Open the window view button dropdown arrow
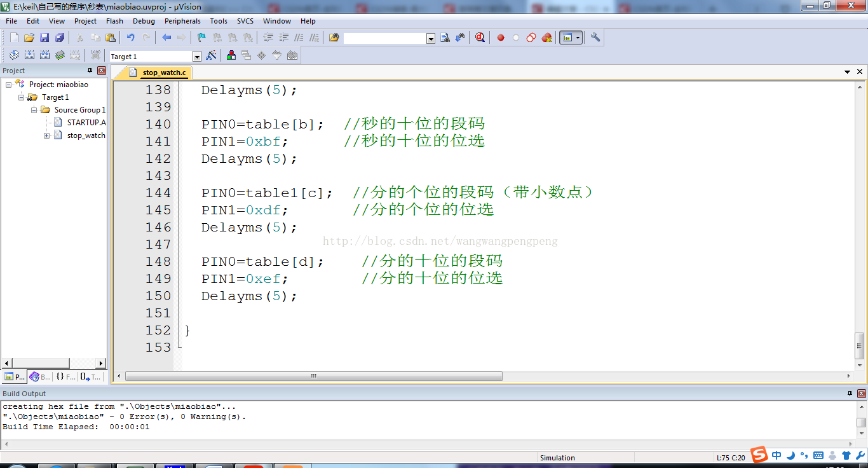The width and height of the screenshot is (868, 468). [578, 38]
